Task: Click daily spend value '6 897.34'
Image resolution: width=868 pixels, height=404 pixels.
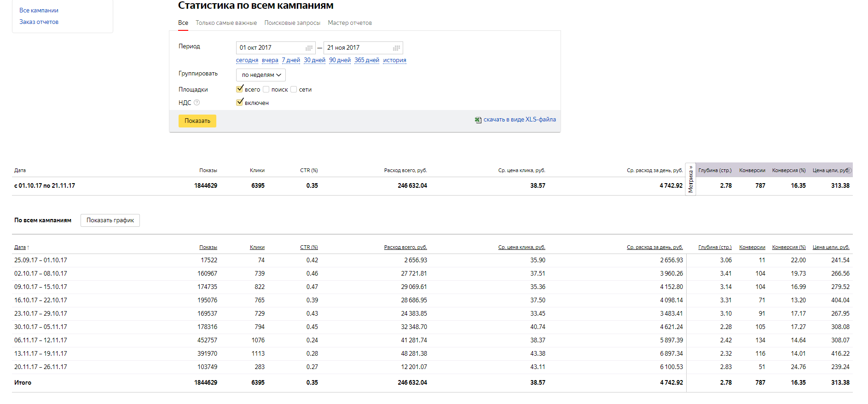Action: 671,354
